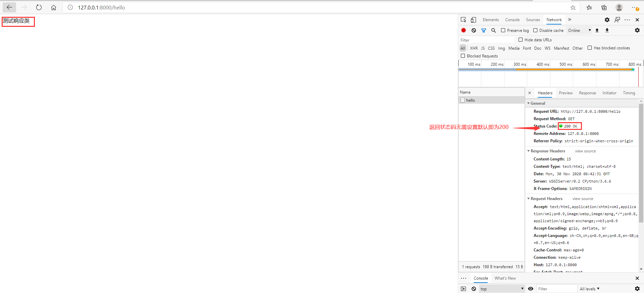Expand more DevTools tabs chevron
The image size is (644, 293).
(570, 19)
